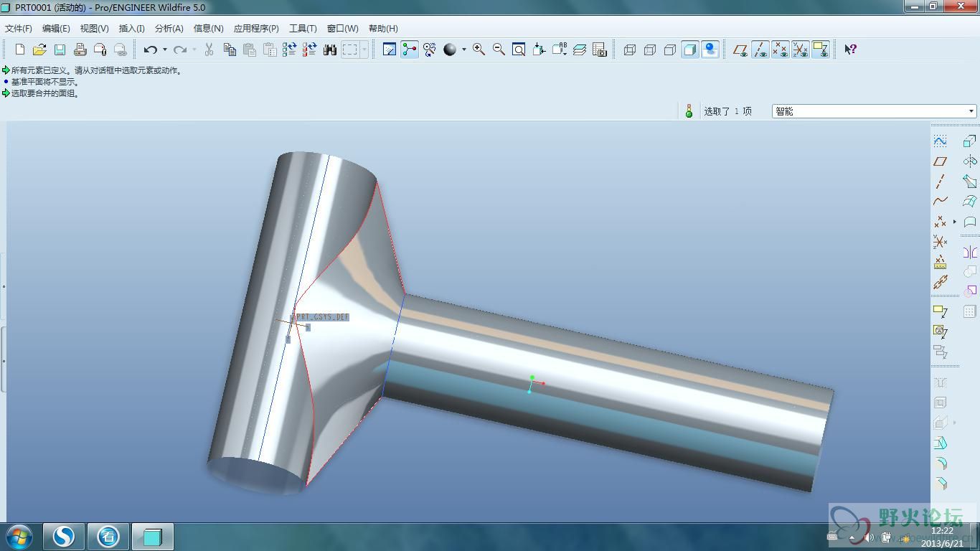Save the part with the disk icon
Image resolution: width=980 pixels, height=551 pixels.
point(60,50)
